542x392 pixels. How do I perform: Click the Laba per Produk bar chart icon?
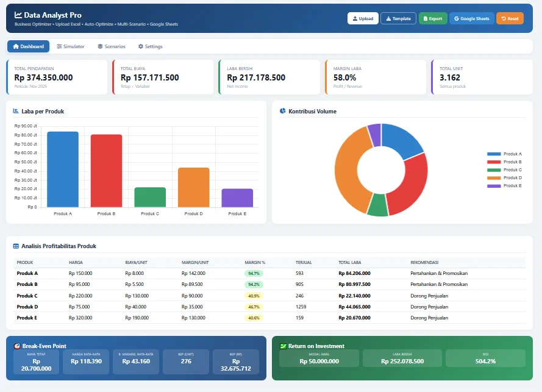16,111
